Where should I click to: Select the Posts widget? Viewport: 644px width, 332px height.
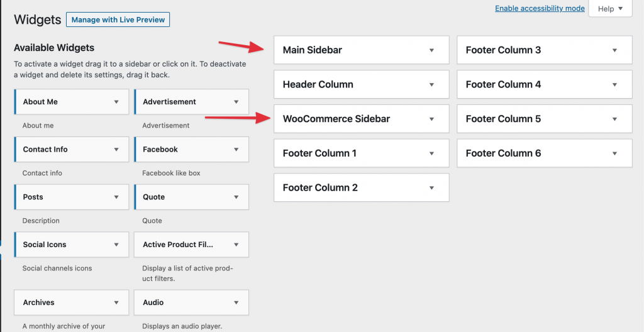72,197
